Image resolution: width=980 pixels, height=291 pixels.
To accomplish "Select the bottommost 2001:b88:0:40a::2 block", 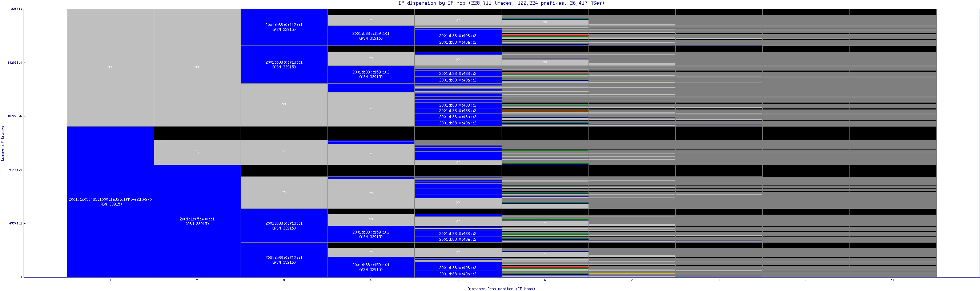I will point(458,274).
